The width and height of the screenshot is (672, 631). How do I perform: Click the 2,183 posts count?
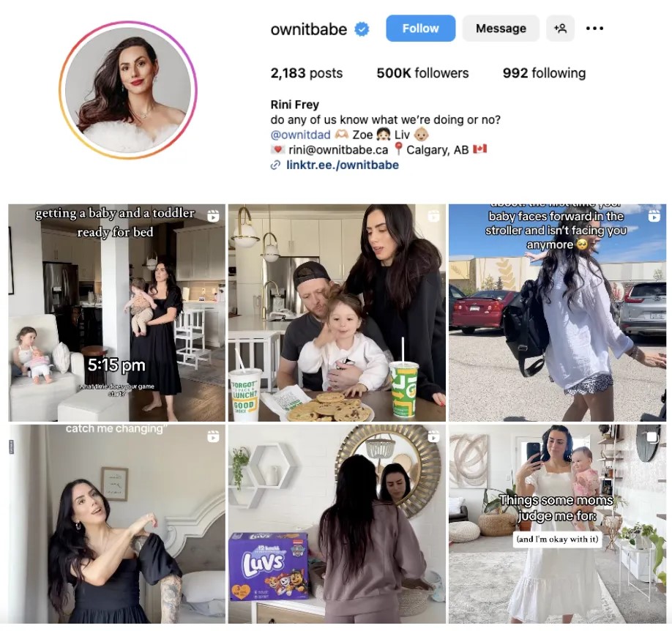(307, 73)
